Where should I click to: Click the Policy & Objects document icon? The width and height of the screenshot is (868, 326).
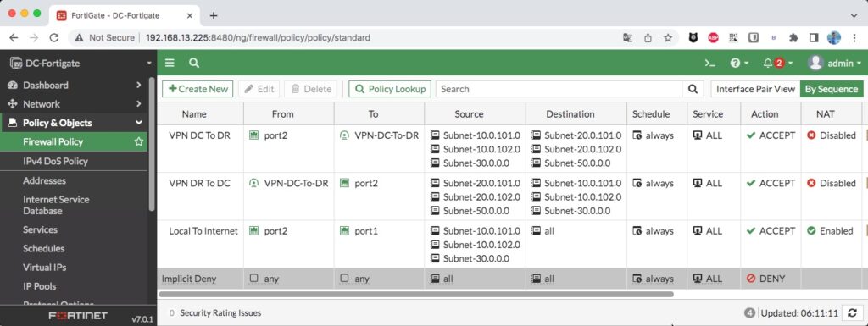point(13,123)
